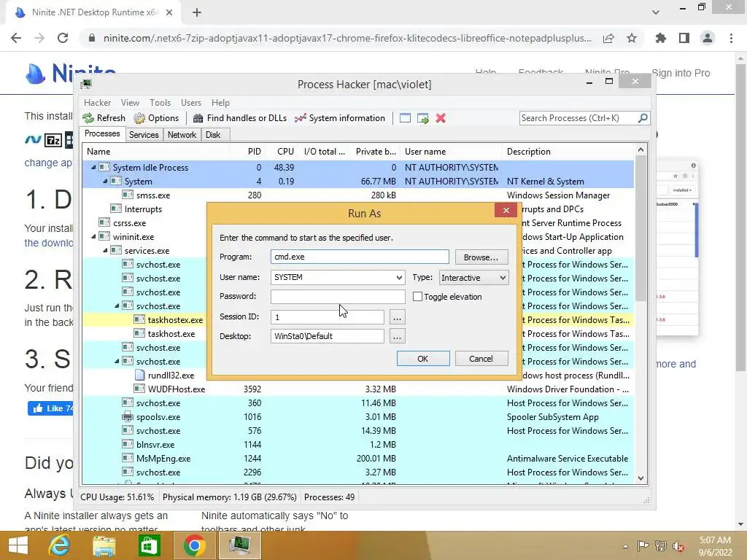Image resolution: width=747 pixels, height=560 pixels.
Task: Reload the Ninite page
Action: (x=63, y=38)
